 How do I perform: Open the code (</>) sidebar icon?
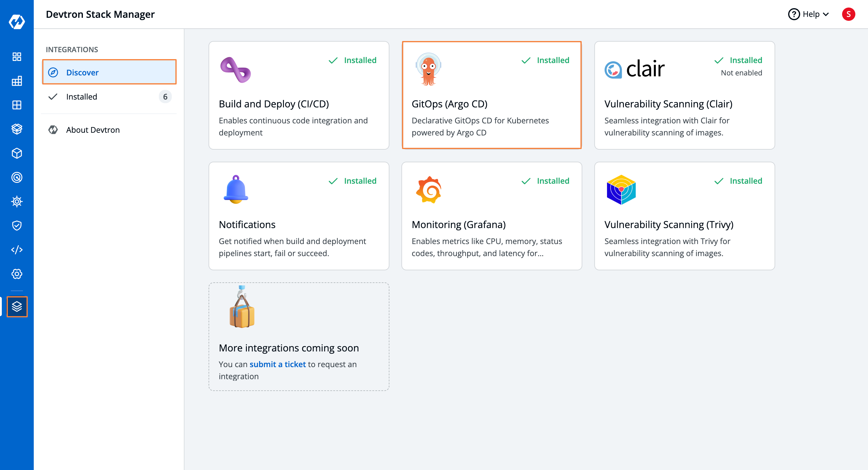click(x=17, y=249)
